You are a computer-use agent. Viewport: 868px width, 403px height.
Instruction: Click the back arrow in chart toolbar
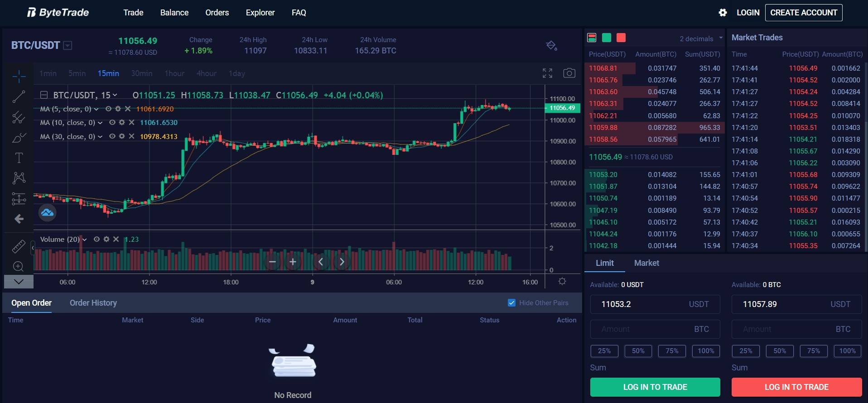[19, 219]
